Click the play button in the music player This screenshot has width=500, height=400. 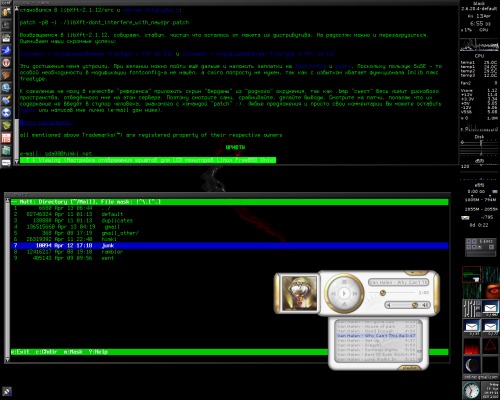click(344, 293)
